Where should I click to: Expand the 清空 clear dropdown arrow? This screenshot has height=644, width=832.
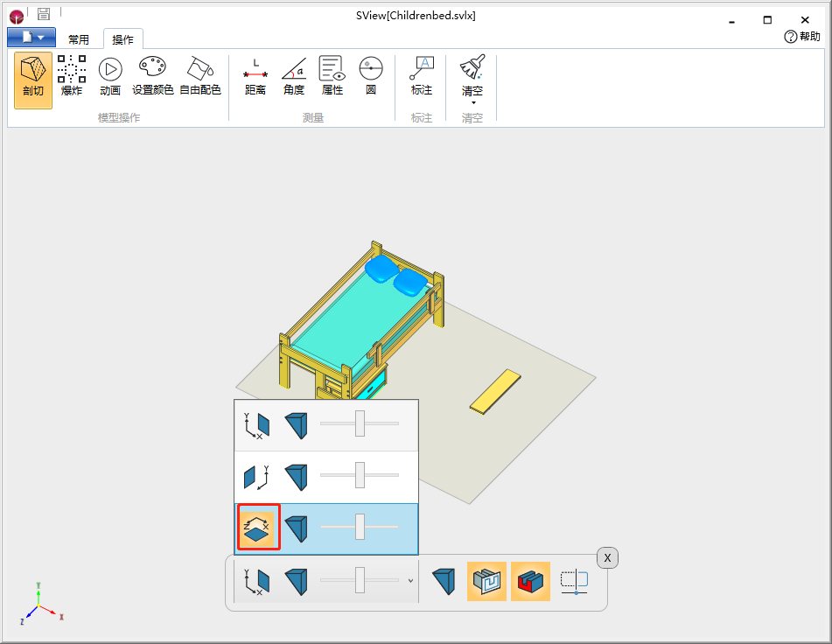pos(472,103)
